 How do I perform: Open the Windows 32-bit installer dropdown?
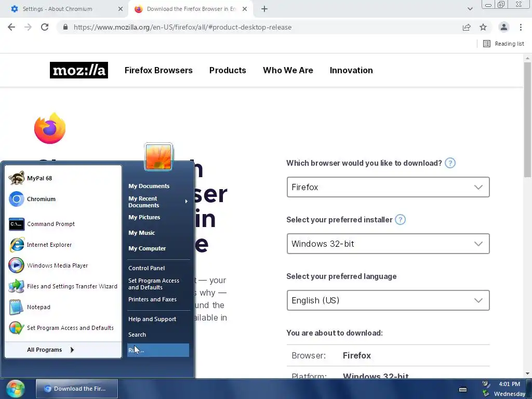point(388,244)
